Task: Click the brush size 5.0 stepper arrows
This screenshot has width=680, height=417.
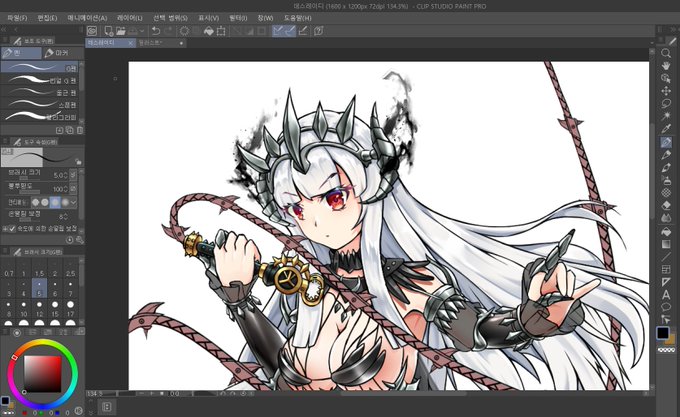Action: (66, 175)
